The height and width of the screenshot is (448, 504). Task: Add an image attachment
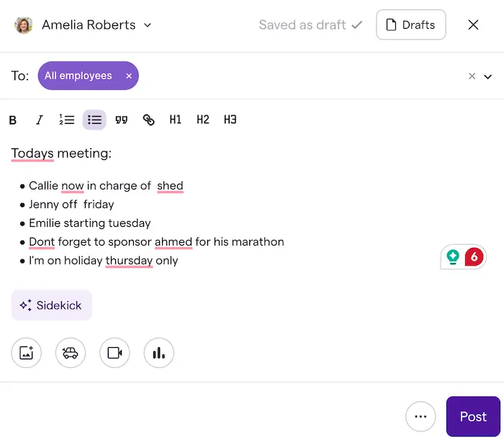[x=27, y=353]
